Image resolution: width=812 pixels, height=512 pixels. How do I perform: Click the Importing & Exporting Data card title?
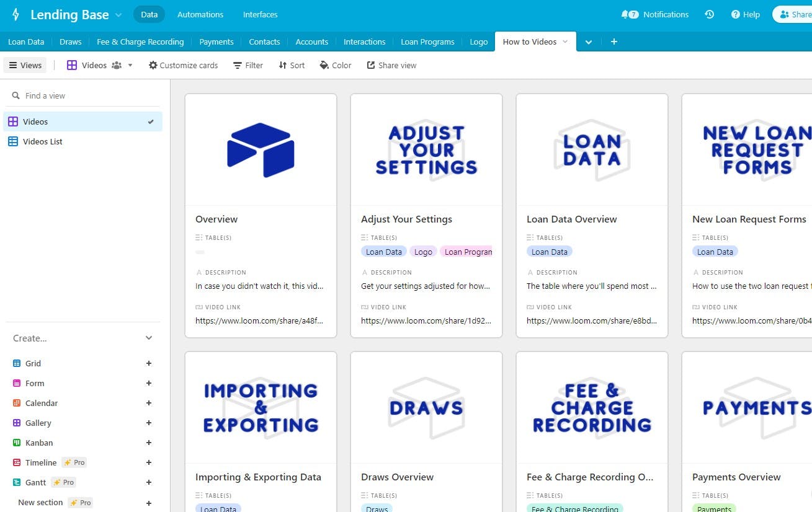pos(258,477)
